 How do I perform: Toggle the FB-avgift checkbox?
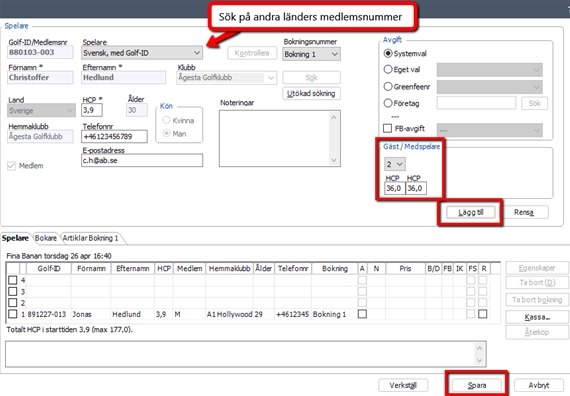(388, 128)
